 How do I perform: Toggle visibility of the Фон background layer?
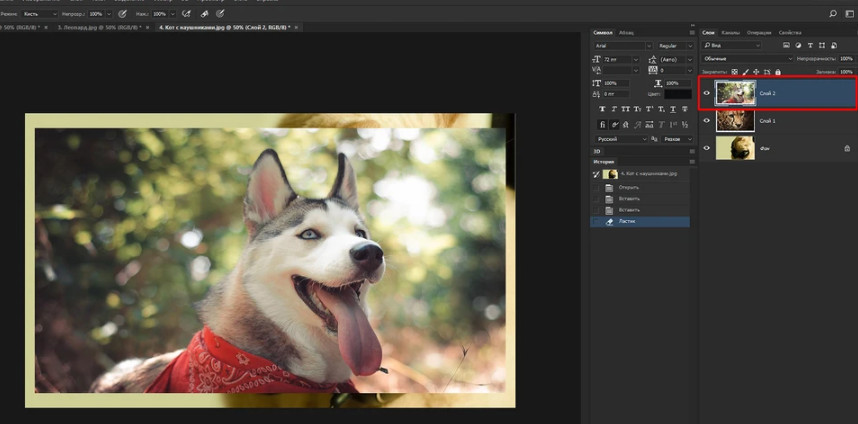[707, 148]
